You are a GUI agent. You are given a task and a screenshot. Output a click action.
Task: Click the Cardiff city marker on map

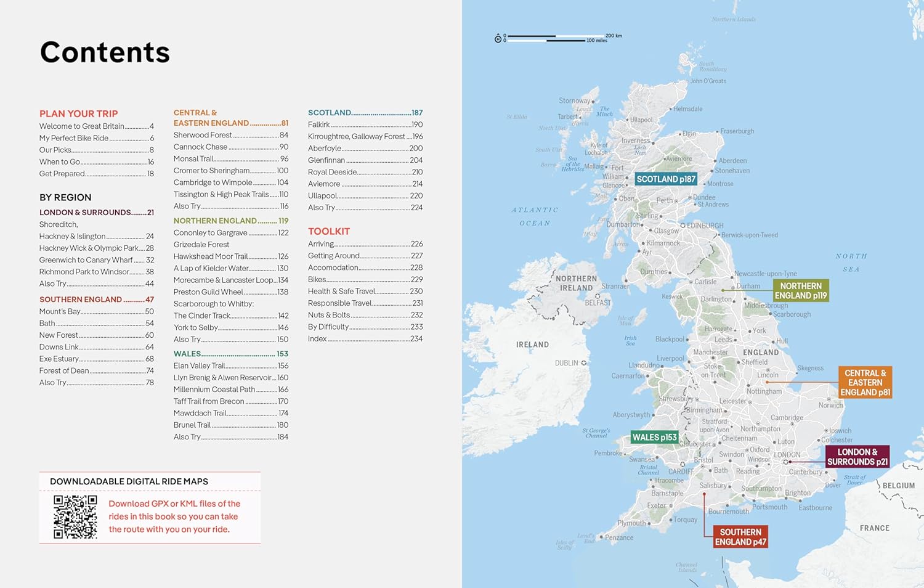[683, 464]
